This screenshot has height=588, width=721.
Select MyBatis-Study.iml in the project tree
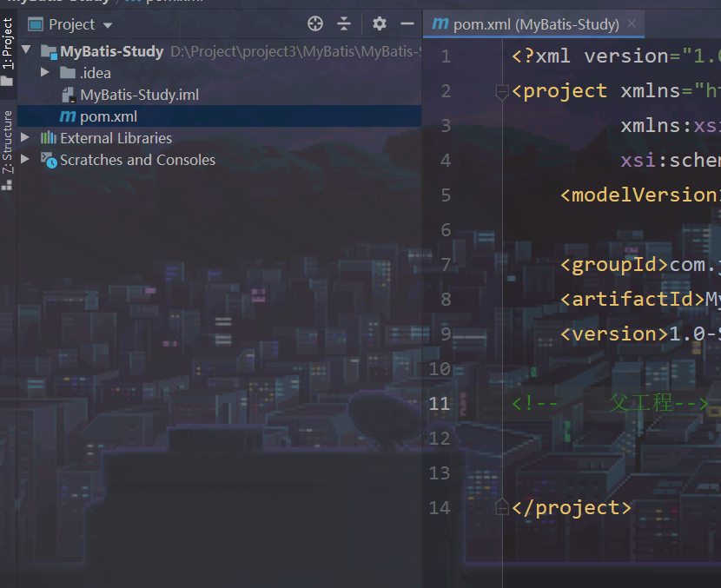(139, 95)
